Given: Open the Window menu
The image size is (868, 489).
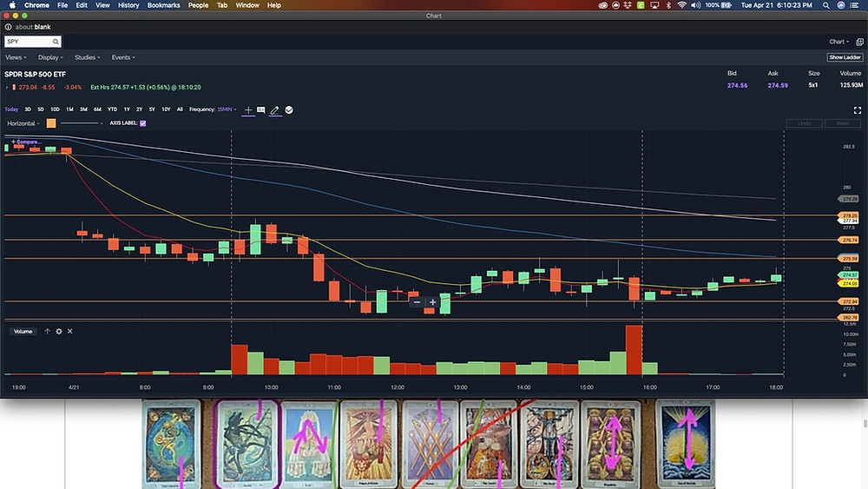Looking at the screenshot, I should pos(247,5).
